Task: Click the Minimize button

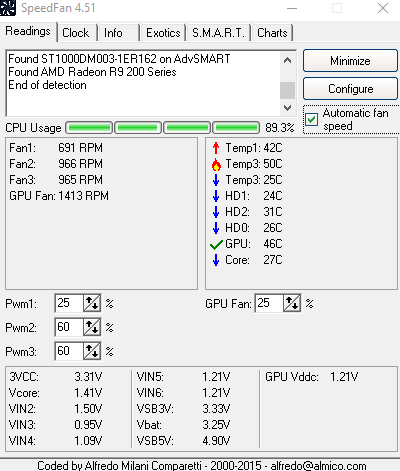Action: point(350,61)
